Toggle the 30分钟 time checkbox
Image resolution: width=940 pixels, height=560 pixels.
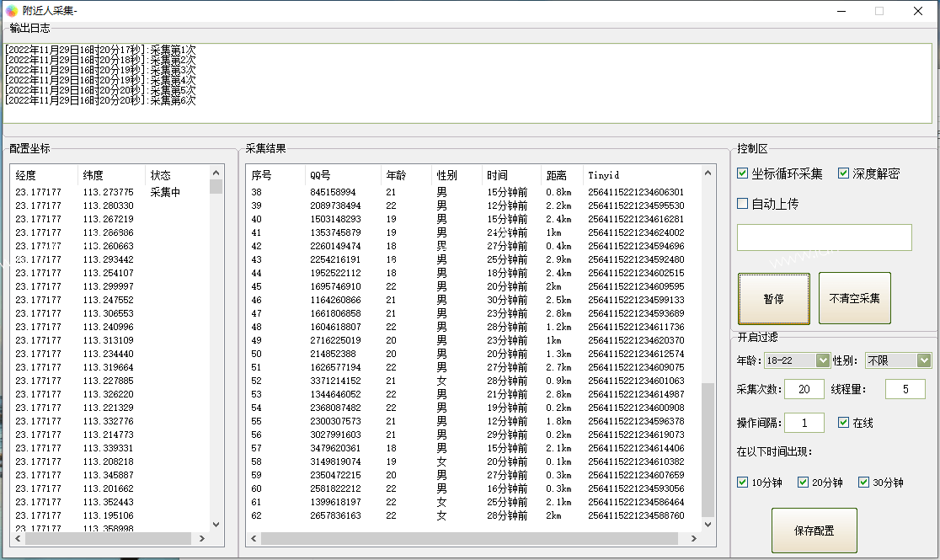pos(863,482)
